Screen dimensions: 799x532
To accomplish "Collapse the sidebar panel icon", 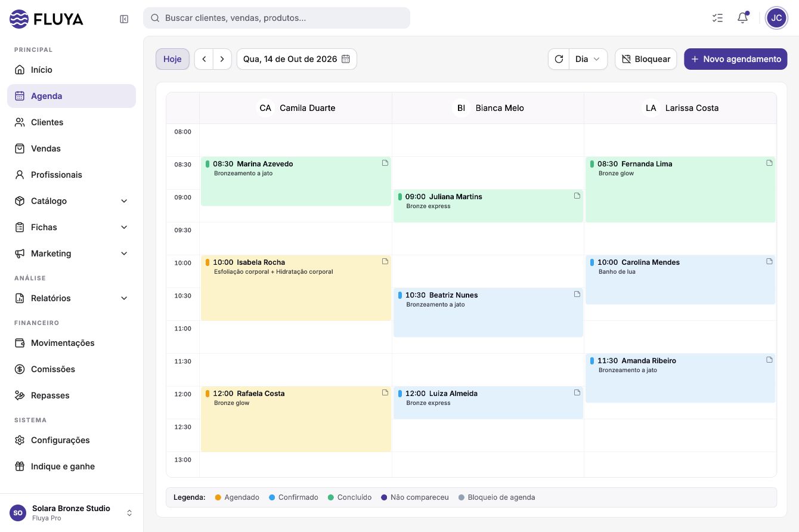I will tap(124, 19).
